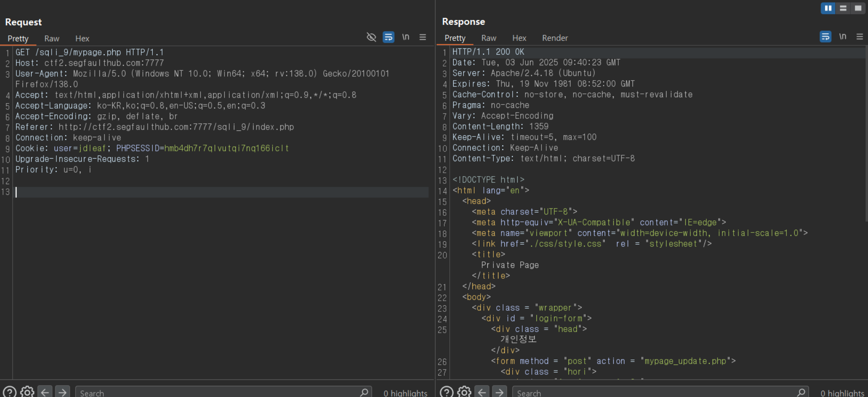Screen dimensions: 868x397
Task: Toggle non-printable characters \n in Response panel
Action: 842,37
